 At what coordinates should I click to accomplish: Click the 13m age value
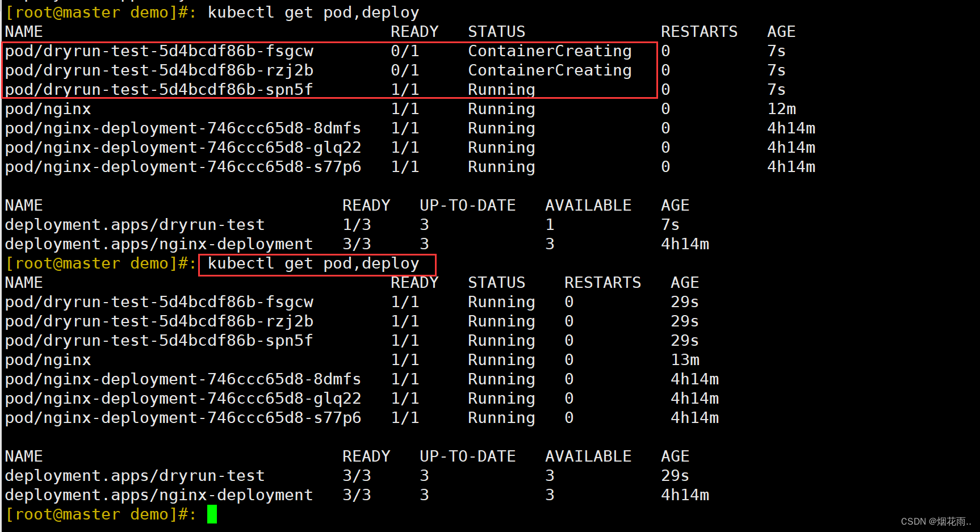[x=685, y=360]
